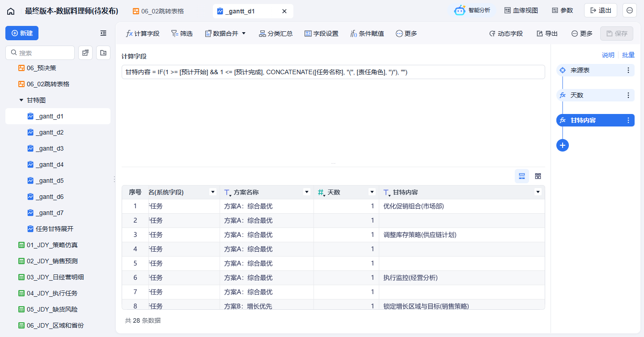Open the 03_JDY_日经营明细 table
644x337 pixels.
[58, 277]
